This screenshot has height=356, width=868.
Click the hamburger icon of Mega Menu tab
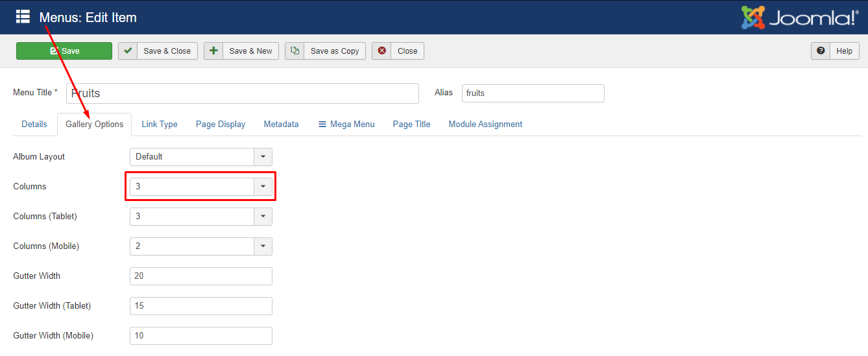[x=322, y=125]
